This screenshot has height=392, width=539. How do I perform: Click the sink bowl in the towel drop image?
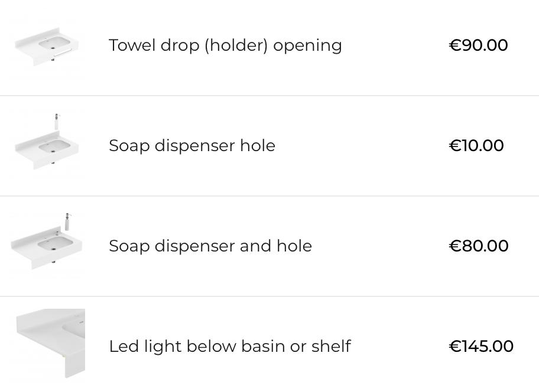(51, 44)
